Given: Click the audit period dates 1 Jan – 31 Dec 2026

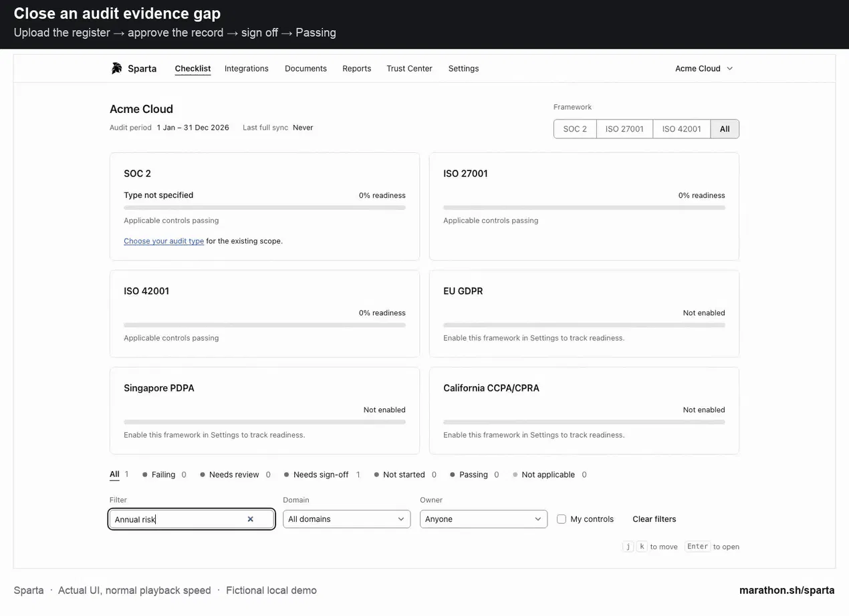Looking at the screenshot, I should (x=193, y=128).
